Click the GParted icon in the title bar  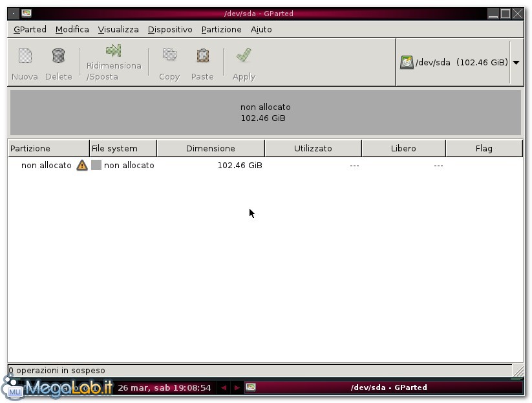coord(27,14)
